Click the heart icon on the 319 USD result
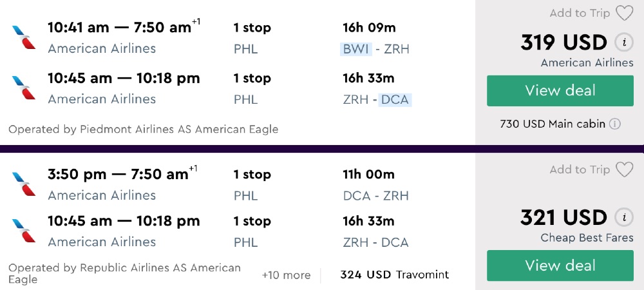Viewport: 644px width, 290px height. (624, 13)
